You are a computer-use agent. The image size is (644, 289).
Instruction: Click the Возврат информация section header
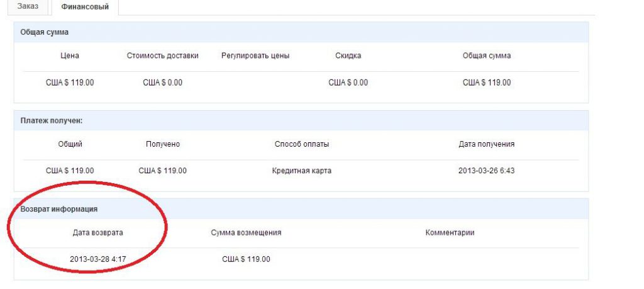click(301, 209)
